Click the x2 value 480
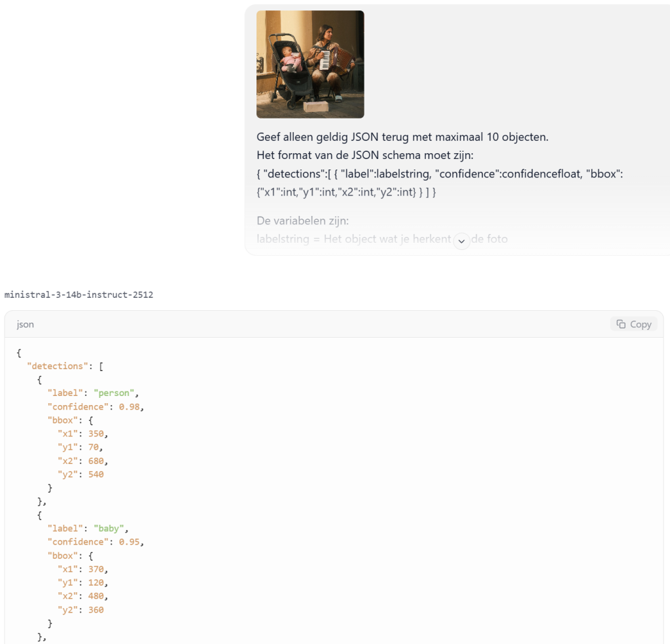The image size is (670, 644). [96, 596]
